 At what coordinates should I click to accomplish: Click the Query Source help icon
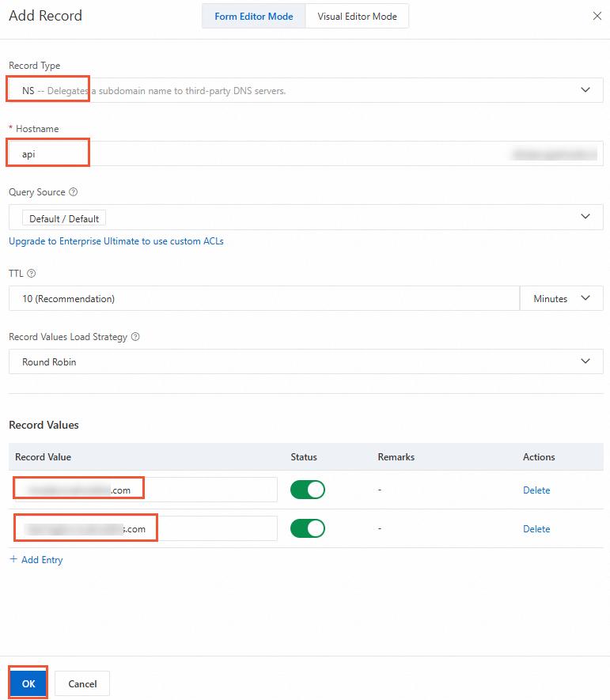(74, 192)
